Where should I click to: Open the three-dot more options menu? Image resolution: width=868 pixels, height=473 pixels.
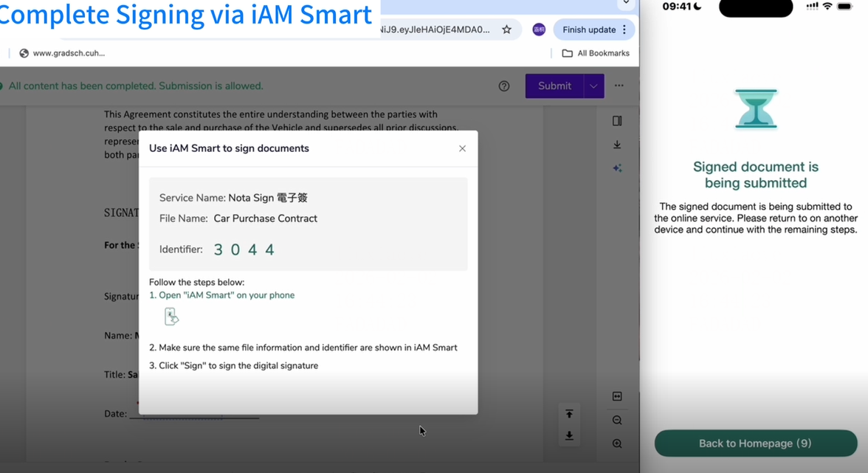619,86
